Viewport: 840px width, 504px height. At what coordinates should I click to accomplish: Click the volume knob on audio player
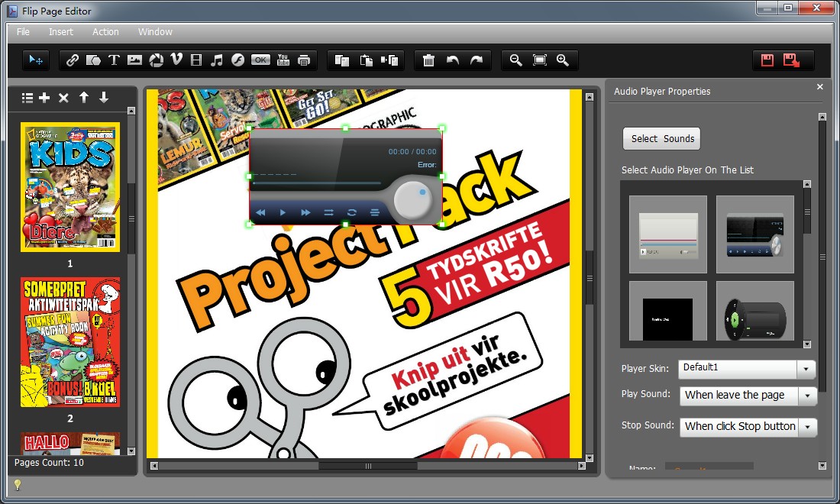click(413, 200)
